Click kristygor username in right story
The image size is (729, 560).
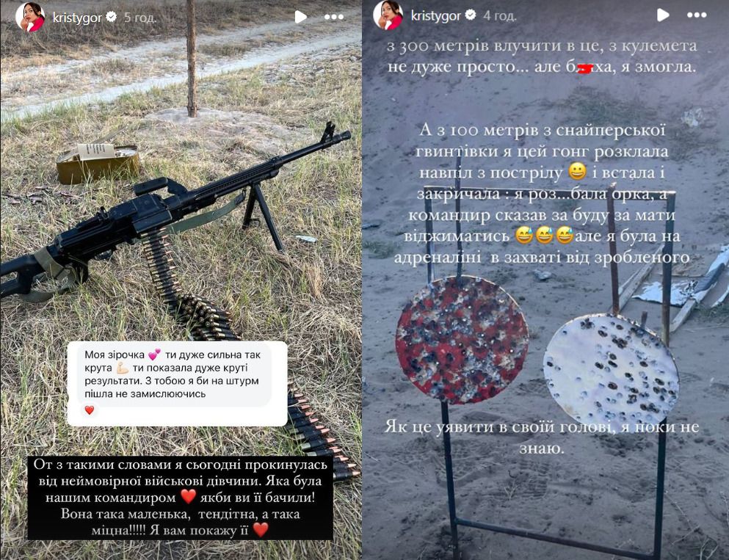(x=435, y=16)
